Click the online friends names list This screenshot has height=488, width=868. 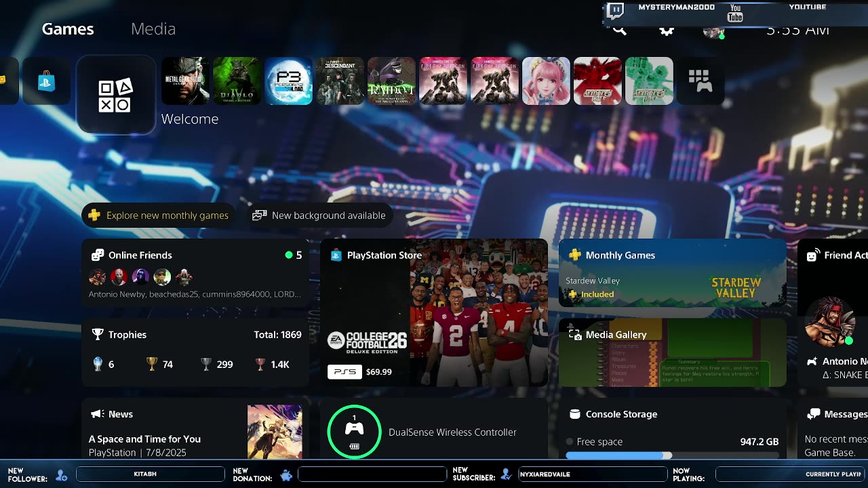[x=195, y=294]
